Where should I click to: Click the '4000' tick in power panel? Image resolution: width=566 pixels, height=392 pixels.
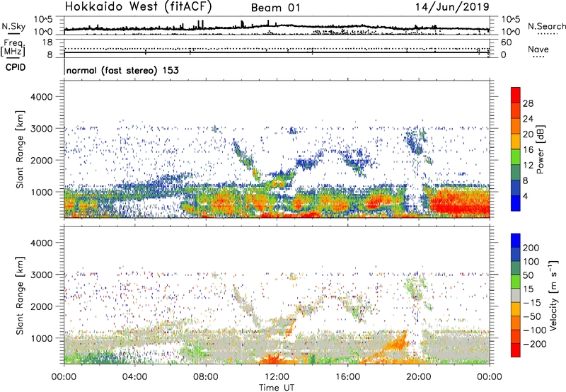coord(41,97)
